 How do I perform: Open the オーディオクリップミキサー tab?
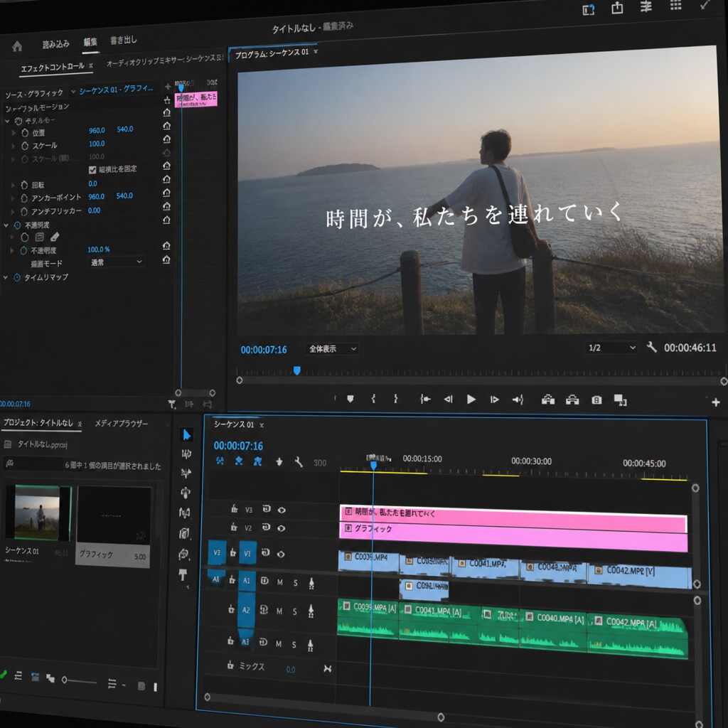(165, 60)
